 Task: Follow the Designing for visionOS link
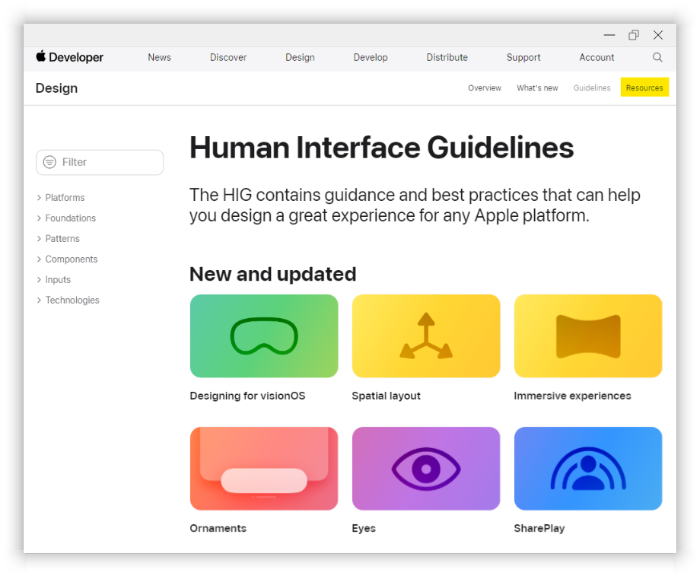pyautogui.click(x=247, y=396)
